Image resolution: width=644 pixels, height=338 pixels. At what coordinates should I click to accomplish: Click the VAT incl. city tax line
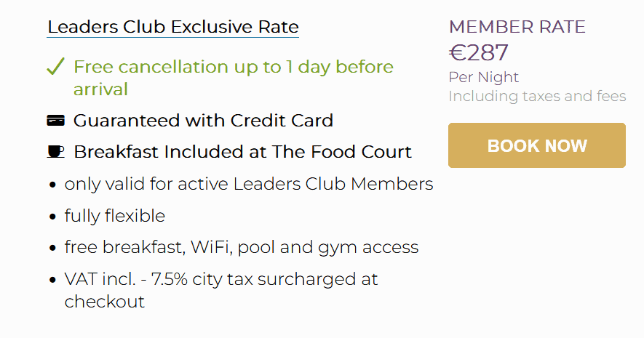[221, 289]
